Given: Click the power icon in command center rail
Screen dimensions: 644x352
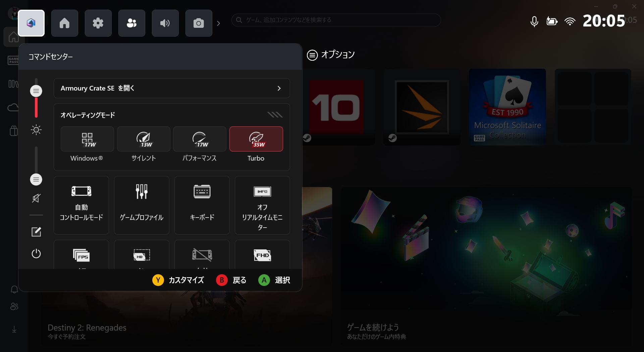Looking at the screenshot, I should (x=36, y=254).
